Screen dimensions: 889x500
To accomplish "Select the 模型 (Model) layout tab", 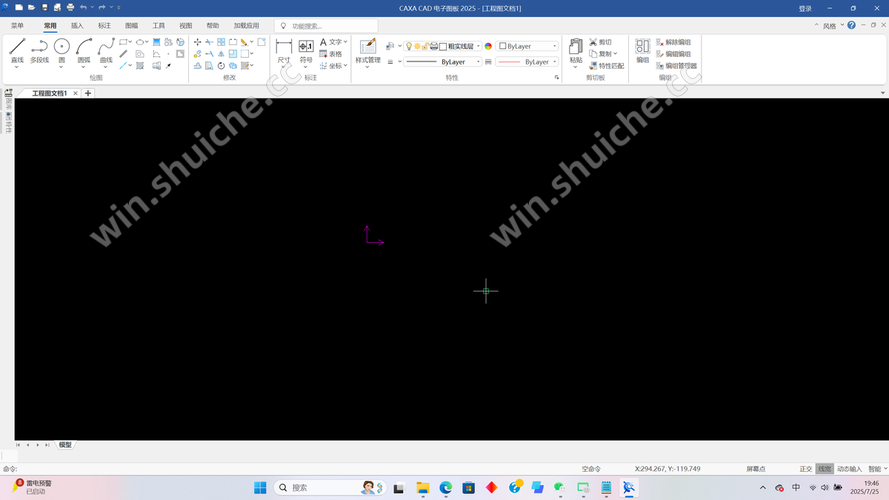I will point(65,445).
